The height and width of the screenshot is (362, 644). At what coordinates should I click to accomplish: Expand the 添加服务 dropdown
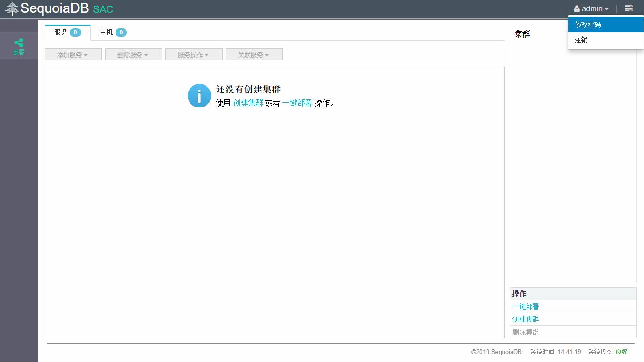pos(73,55)
